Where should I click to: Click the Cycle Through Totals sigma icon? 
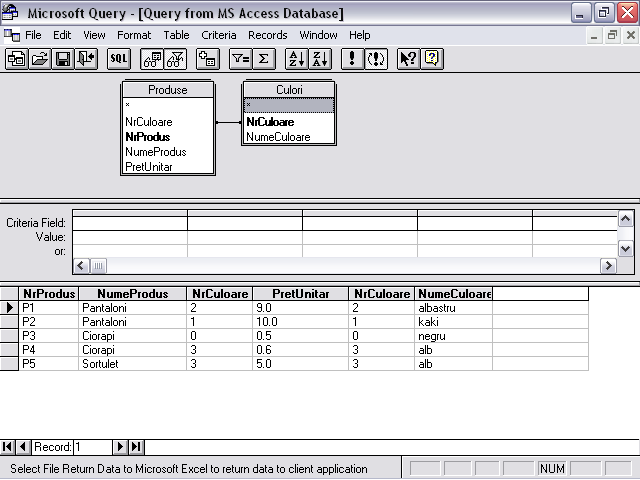(x=264, y=59)
